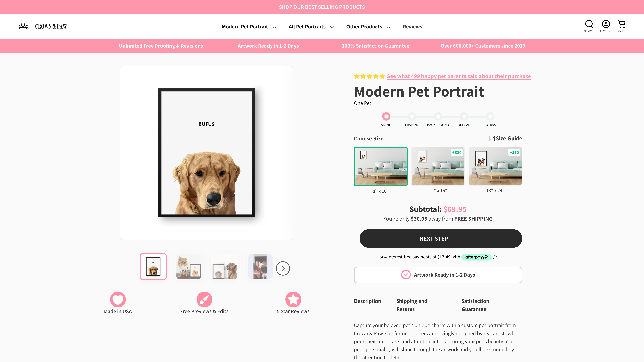Click the Made in USA heart icon
Viewport: 644px width, 362px height.
point(118,299)
